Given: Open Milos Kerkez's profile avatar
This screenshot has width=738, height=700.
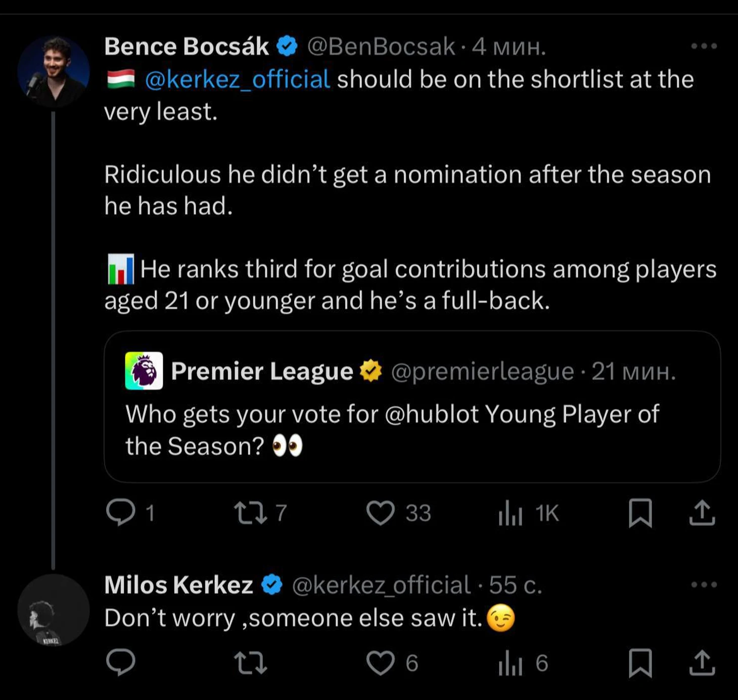Looking at the screenshot, I should 54,610.
